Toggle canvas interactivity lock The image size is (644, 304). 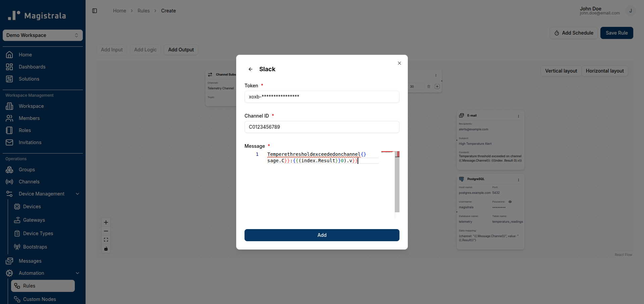pyautogui.click(x=106, y=249)
